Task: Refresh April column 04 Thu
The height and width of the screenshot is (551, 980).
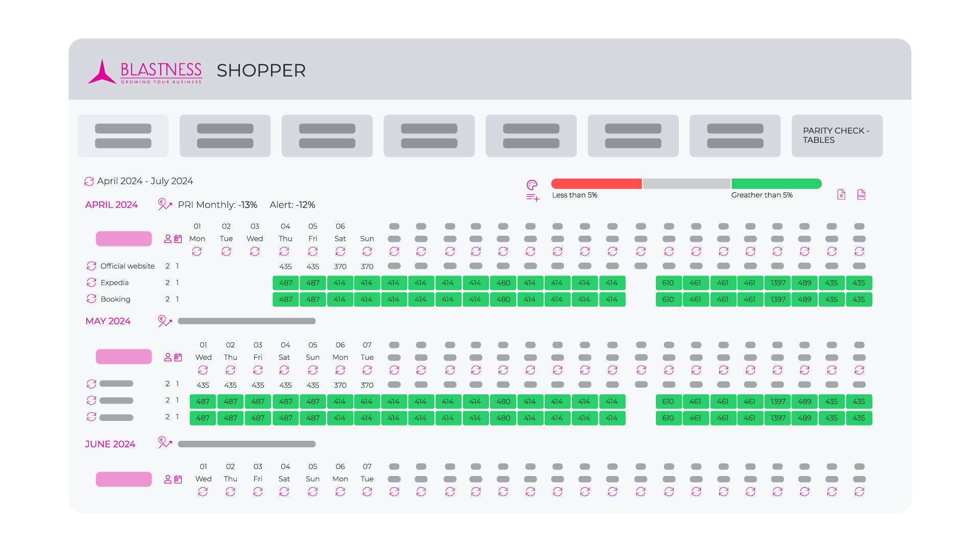Action: [284, 252]
